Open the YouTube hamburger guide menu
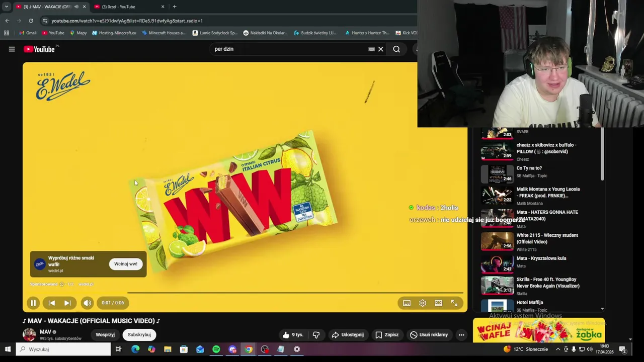The height and width of the screenshot is (362, 644). coord(12,49)
